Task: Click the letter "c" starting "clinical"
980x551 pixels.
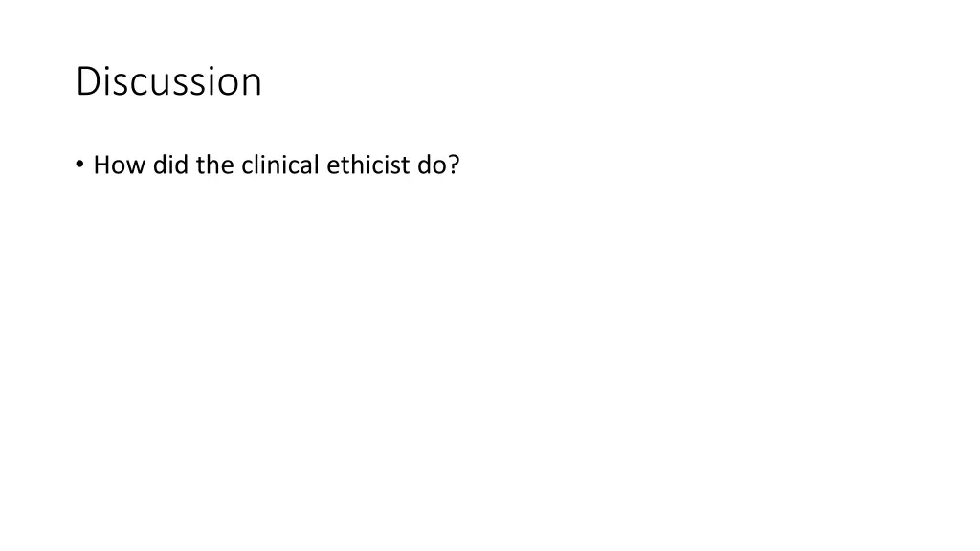Action: pos(246,165)
